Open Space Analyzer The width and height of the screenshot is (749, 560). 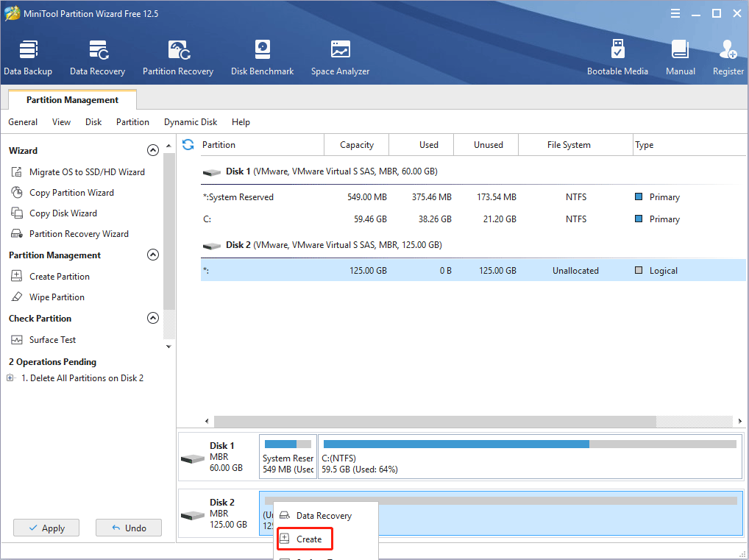coord(340,58)
